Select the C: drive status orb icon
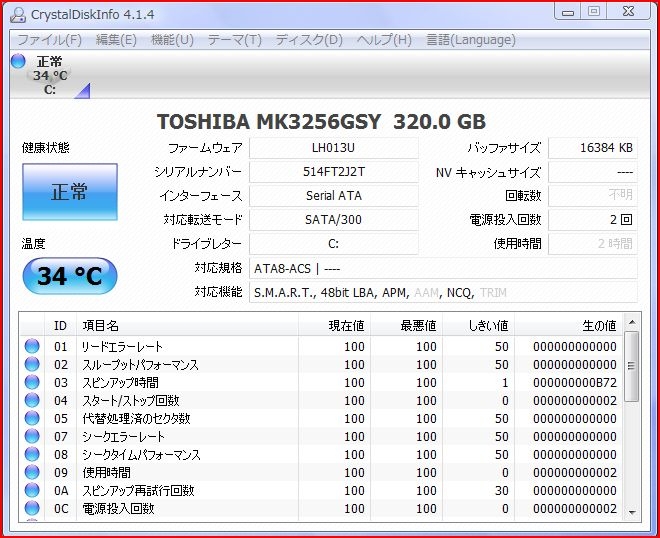The height and width of the screenshot is (538, 660). tap(18, 61)
